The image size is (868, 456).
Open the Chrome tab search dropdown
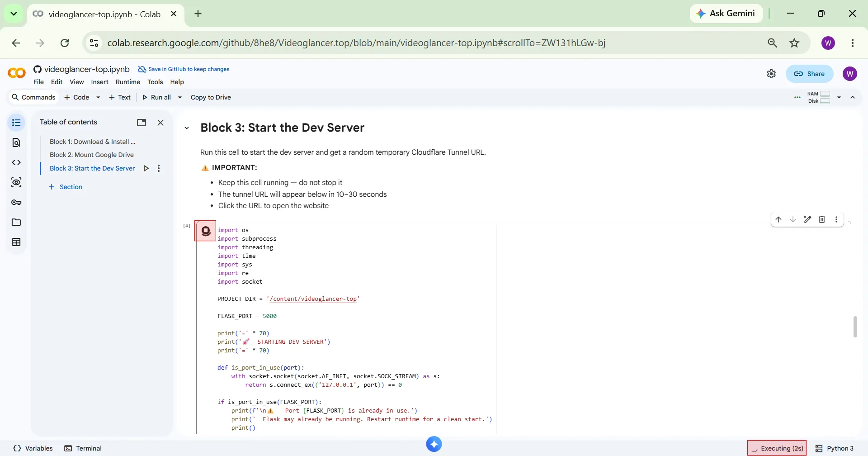[x=14, y=14]
